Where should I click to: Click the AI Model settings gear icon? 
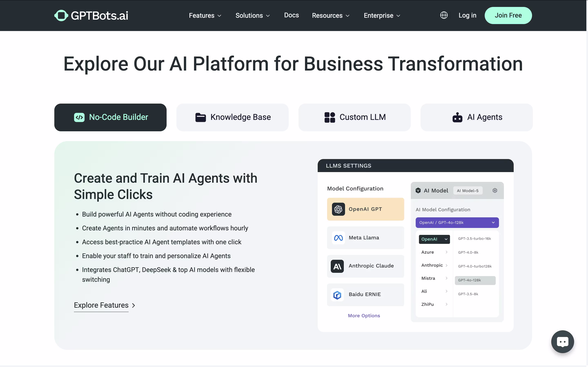click(495, 191)
